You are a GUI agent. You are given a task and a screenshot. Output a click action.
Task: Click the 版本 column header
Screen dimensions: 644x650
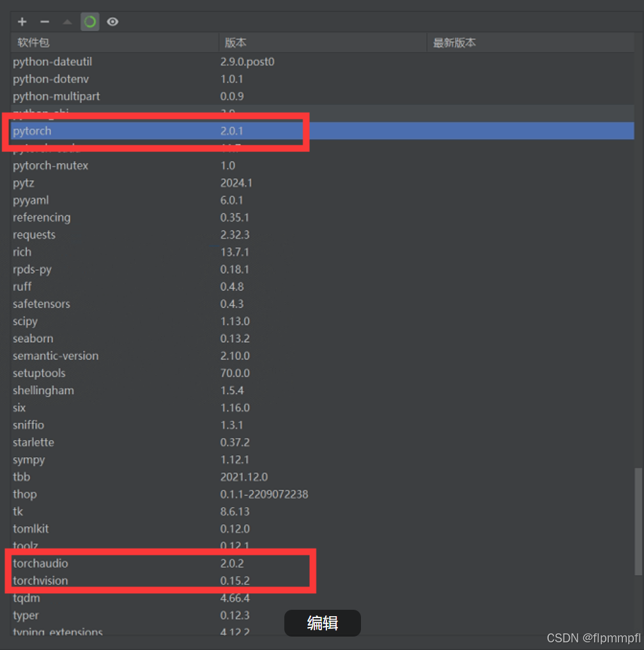coord(323,42)
